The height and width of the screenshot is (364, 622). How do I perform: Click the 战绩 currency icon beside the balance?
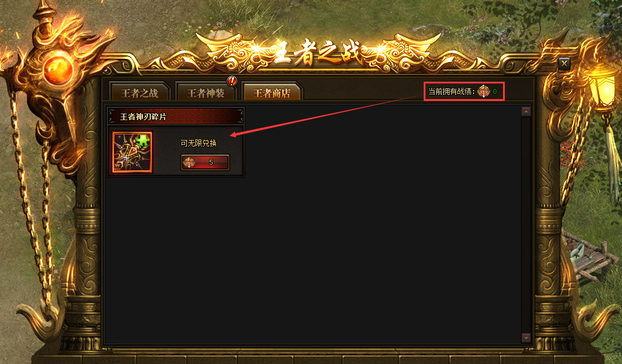click(x=484, y=91)
